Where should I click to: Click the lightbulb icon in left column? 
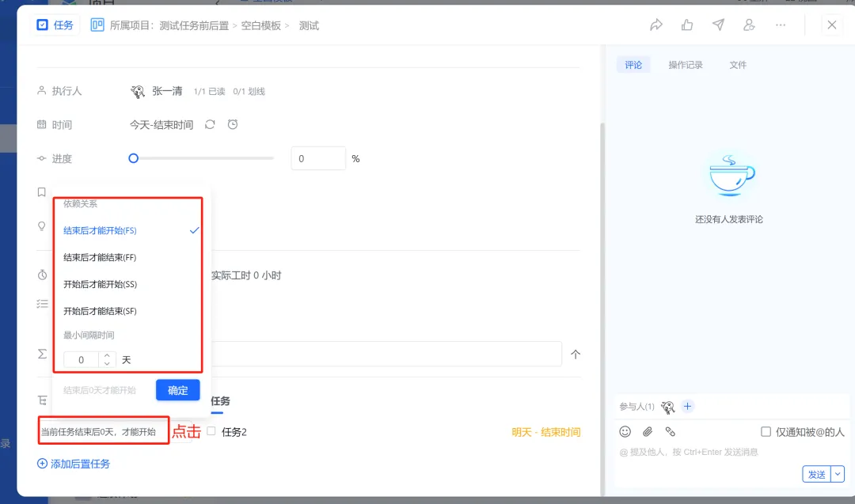point(41,226)
